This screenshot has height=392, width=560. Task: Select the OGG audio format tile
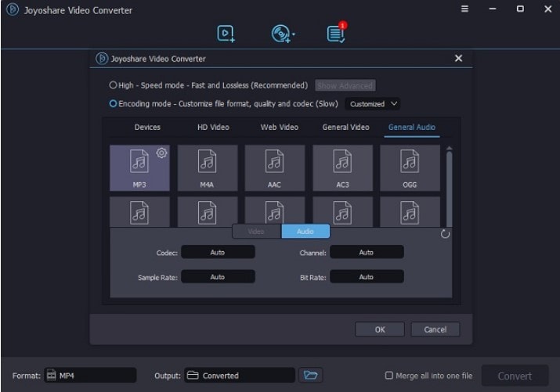click(x=410, y=168)
